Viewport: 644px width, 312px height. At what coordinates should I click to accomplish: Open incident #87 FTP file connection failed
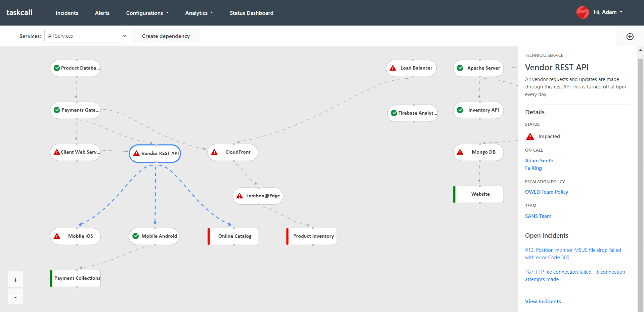coord(575,276)
